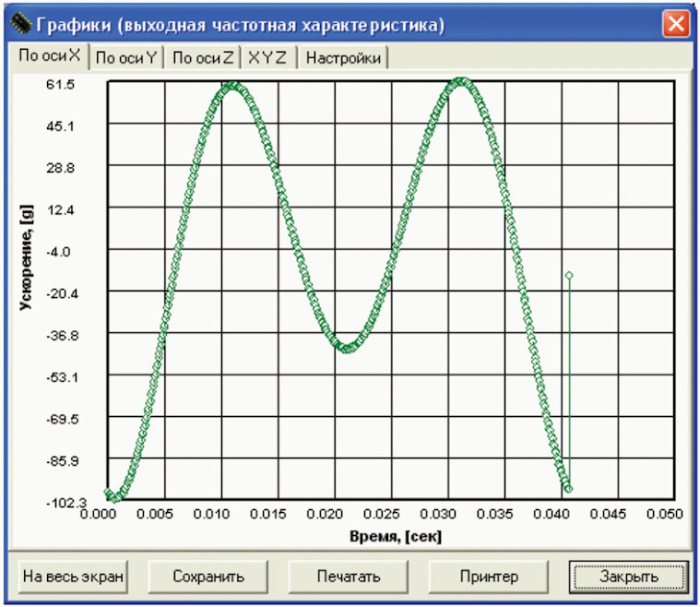Click the Закрыть button

(x=629, y=577)
